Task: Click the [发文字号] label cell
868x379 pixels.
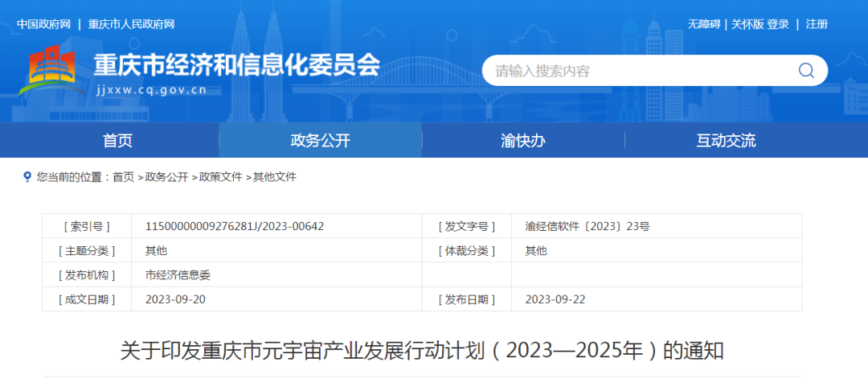Action: tap(467, 226)
